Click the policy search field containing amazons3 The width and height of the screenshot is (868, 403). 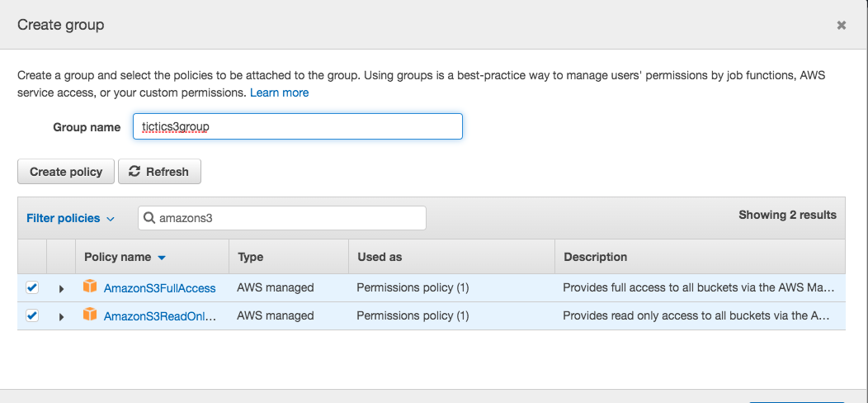click(289, 218)
